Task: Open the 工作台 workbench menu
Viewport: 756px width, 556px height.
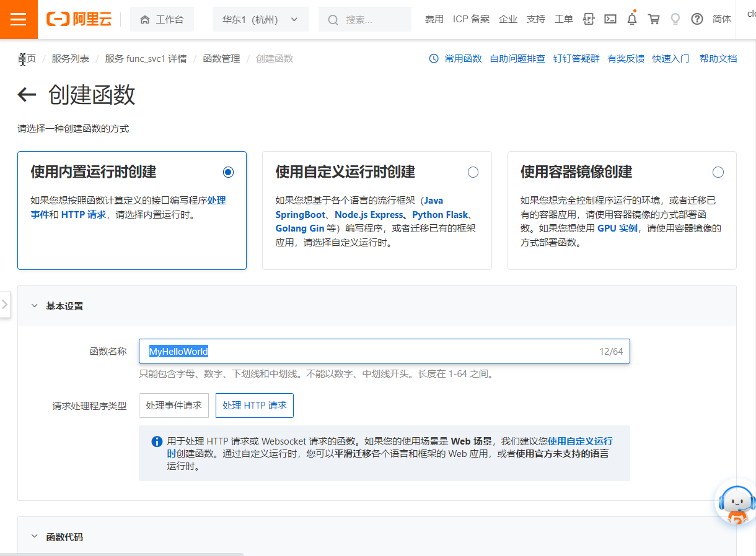Action: point(162,19)
